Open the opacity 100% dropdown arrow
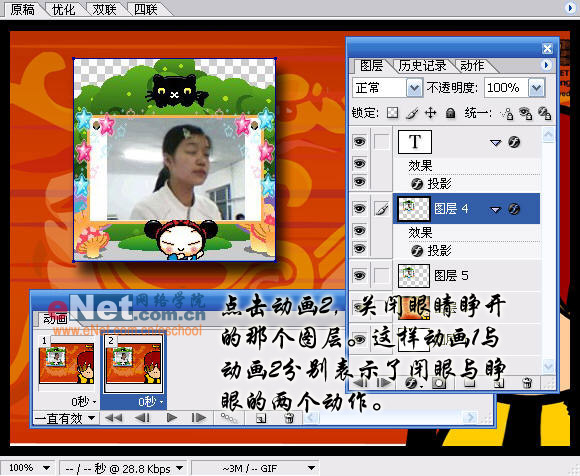The width and height of the screenshot is (580, 476). tap(536, 88)
